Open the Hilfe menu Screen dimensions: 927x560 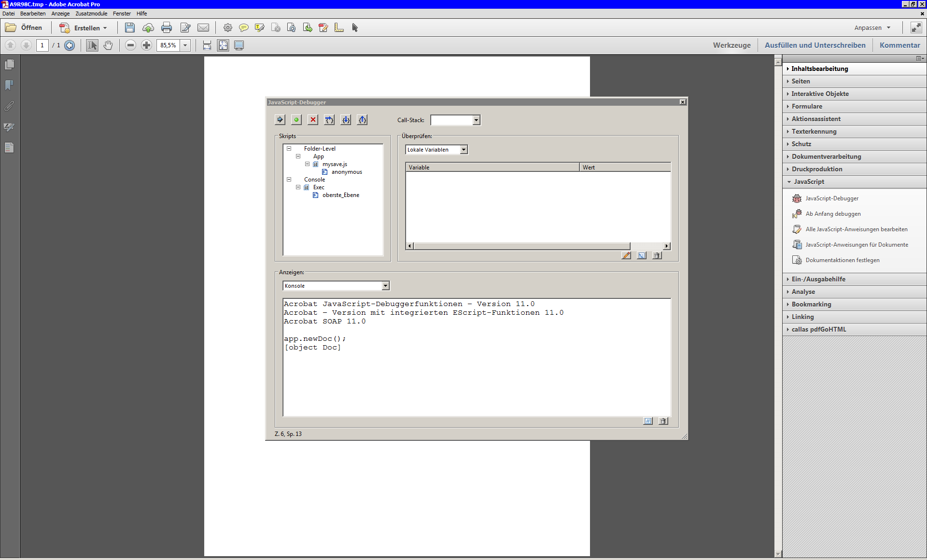click(141, 14)
